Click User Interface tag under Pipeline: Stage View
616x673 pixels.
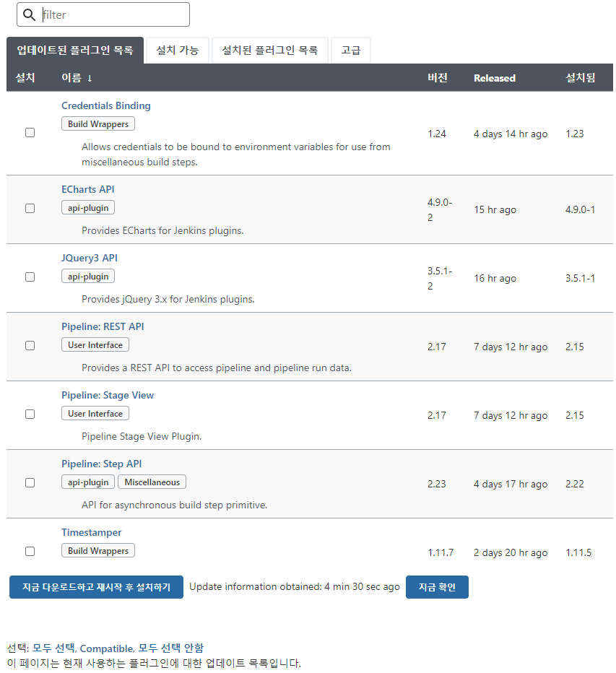click(x=95, y=414)
